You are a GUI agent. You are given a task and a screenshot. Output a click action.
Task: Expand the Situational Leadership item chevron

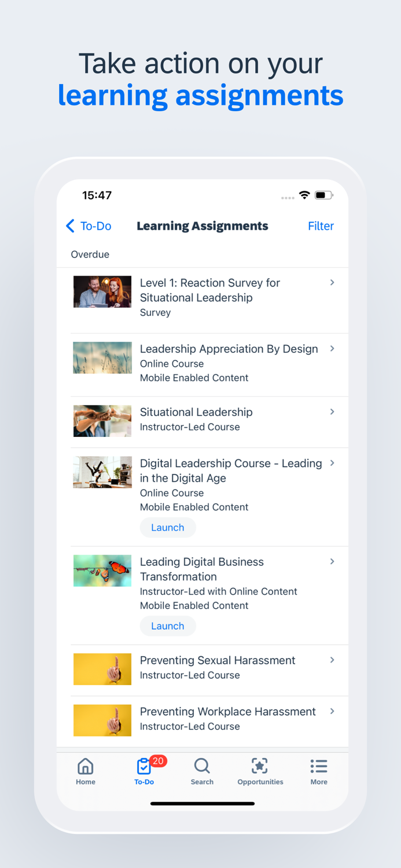332,411
